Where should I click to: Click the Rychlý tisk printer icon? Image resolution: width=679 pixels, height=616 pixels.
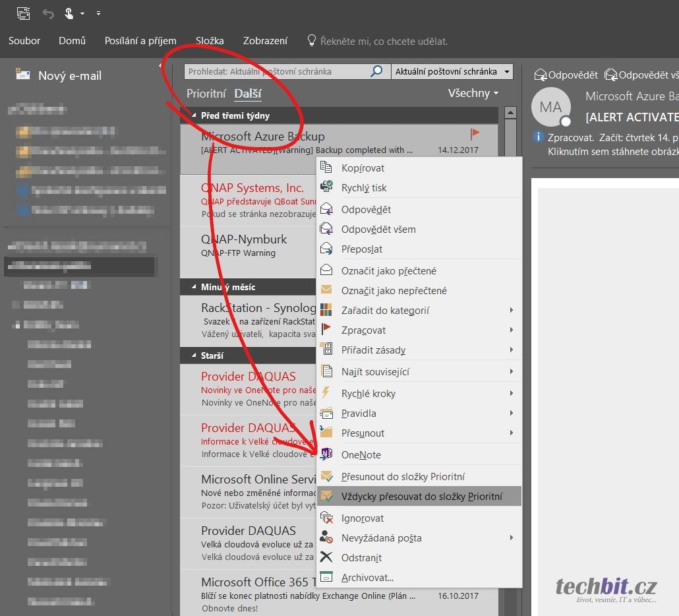pyautogui.click(x=326, y=187)
